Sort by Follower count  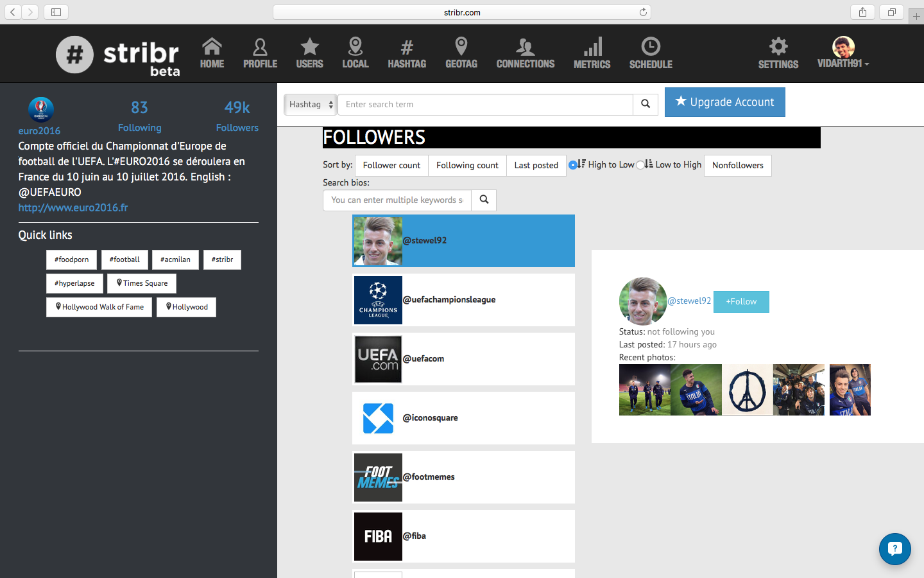pos(391,165)
